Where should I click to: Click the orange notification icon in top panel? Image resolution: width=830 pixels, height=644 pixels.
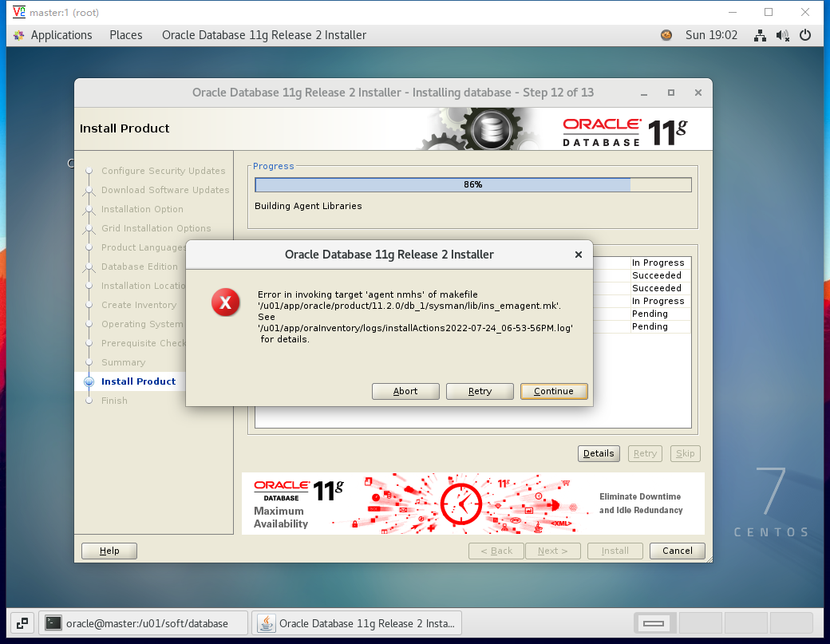pos(666,35)
